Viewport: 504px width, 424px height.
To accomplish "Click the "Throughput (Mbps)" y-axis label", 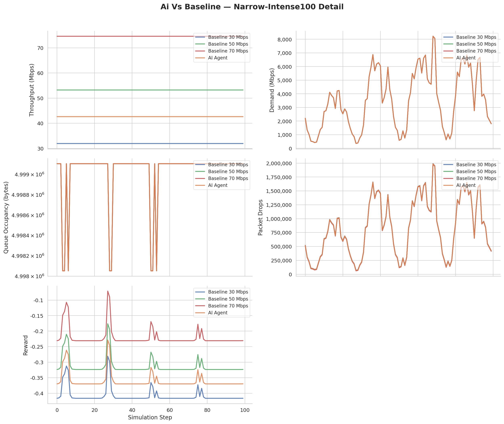I will 31,90.
